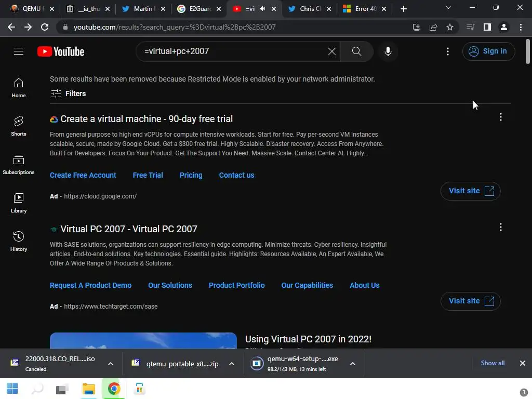Share this page via the share icon
This screenshot has height=399, width=532.
coord(433,27)
